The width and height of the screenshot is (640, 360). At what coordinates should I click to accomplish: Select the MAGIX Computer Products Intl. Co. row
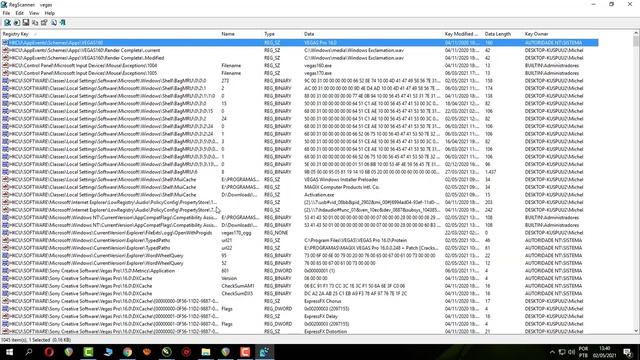[x=300, y=187]
